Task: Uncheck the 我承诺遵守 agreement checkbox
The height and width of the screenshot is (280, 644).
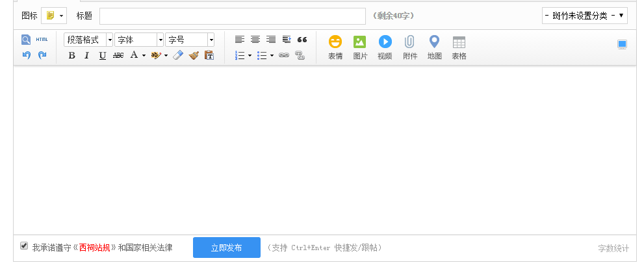Action: pyautogui.click(x=24, y=246)
